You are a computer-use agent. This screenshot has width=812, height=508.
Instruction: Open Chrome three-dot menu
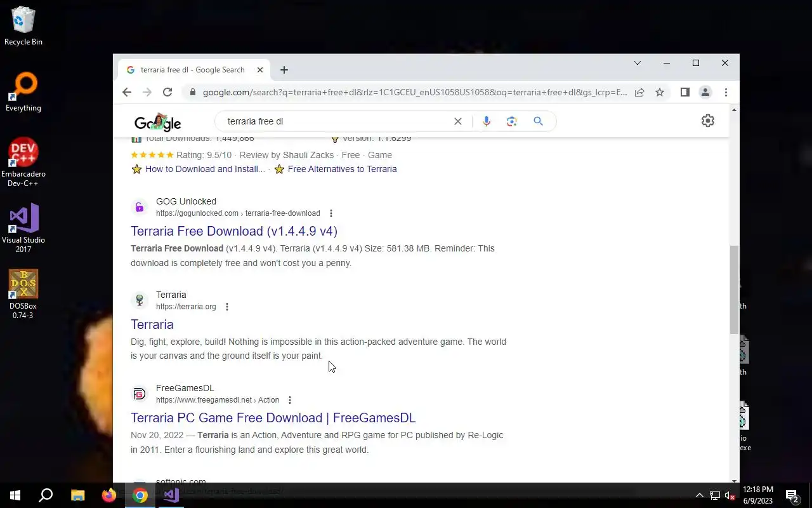click(726, 92)
